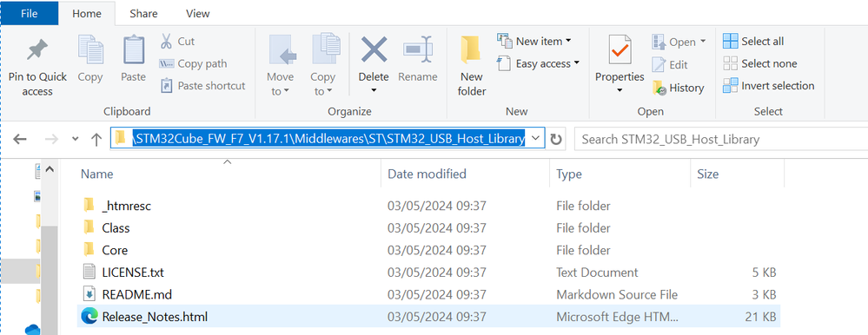
Task: Go back using the left arrow
Action: pos(20,140)
